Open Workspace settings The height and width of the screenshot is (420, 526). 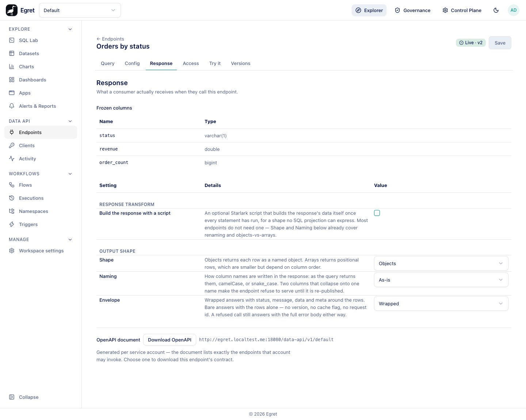[41, 251]
